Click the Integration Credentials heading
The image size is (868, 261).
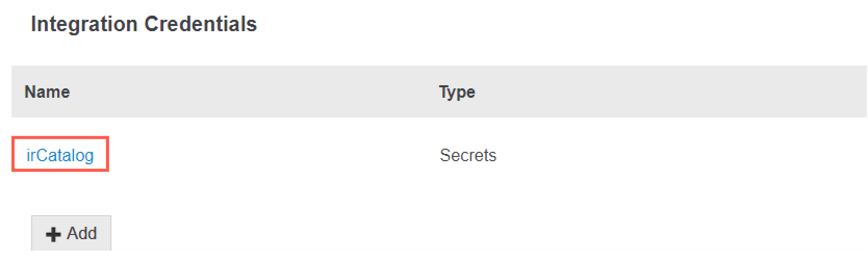[144, 24]
